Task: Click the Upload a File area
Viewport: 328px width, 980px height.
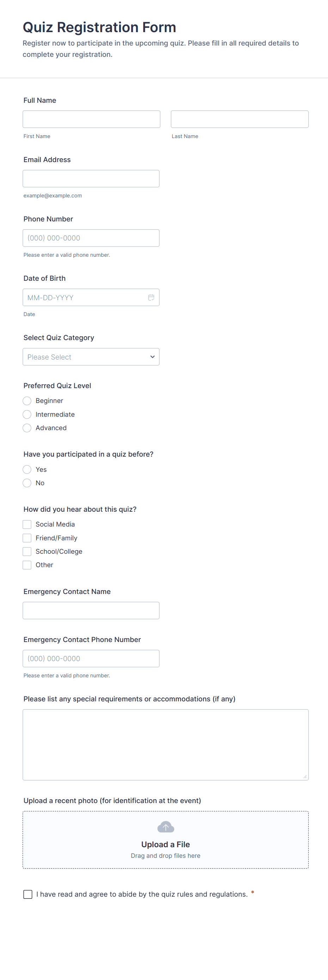Action: (x=165, y=844)
